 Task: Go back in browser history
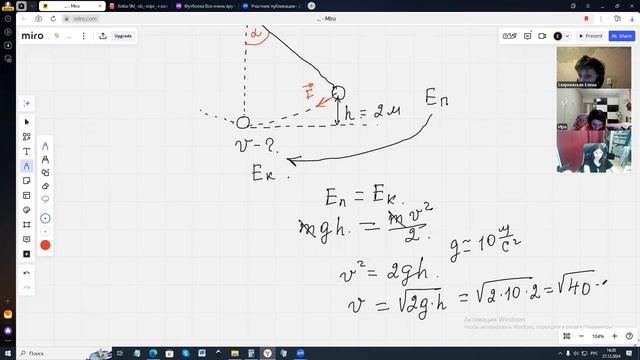[x=24, y=19]
